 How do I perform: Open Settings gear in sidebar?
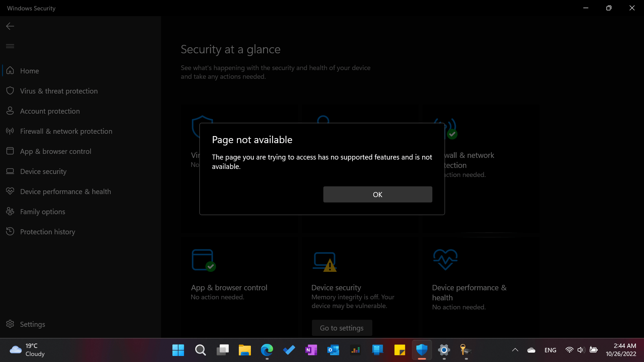(x=10, y=324)
